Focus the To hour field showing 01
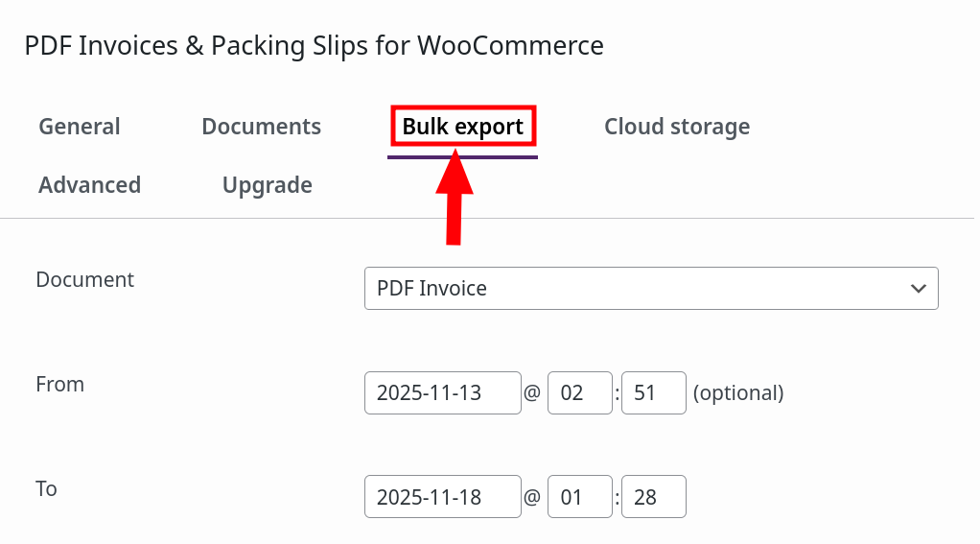This screenshot has height=544, width=980. (579, 497)
